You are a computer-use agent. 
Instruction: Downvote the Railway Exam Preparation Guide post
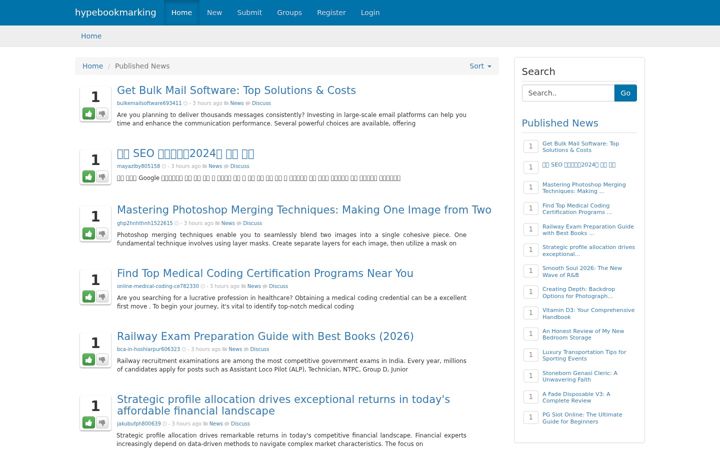pyautogui.click(x=102, y=360)
